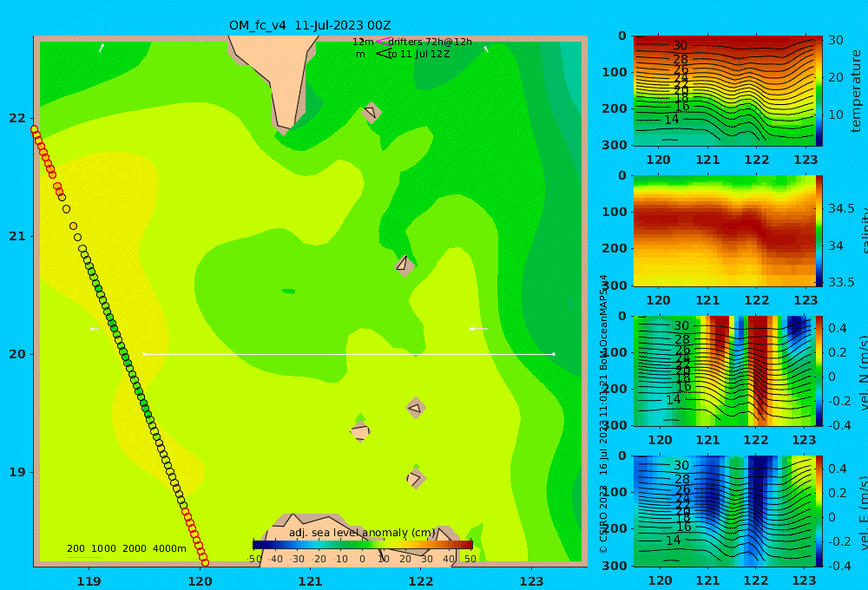Click the sea level anomaly color bar
Image resolution: width=868 pixels, height=590 pixels.
(x=362, y=545)
